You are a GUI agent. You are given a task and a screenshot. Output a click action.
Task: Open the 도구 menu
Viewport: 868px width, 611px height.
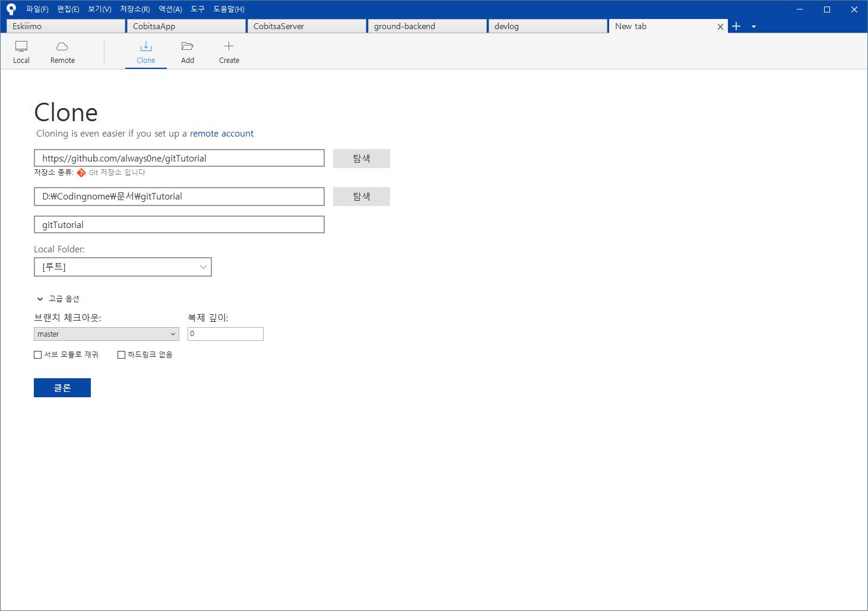(198, 9)
